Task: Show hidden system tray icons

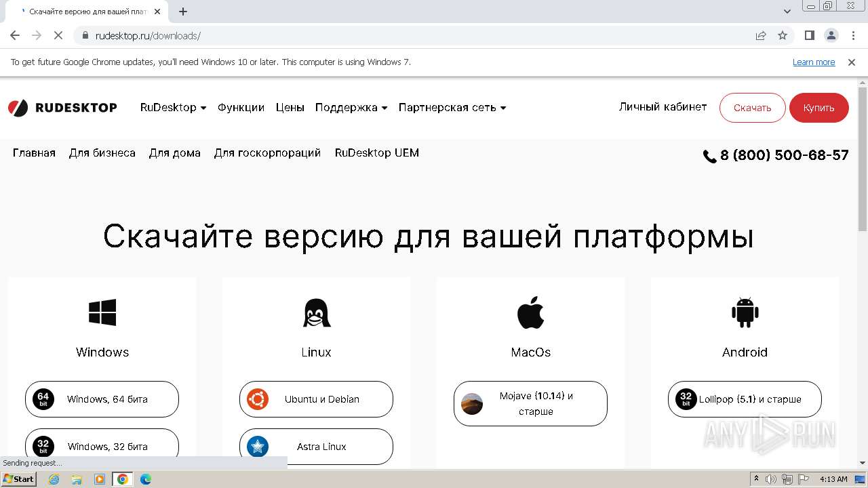Action: 757,479
